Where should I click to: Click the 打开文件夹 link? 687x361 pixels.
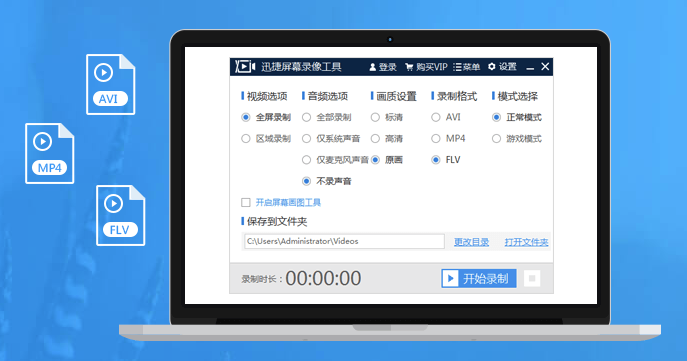pyautogui.click(x=526, y=242)
